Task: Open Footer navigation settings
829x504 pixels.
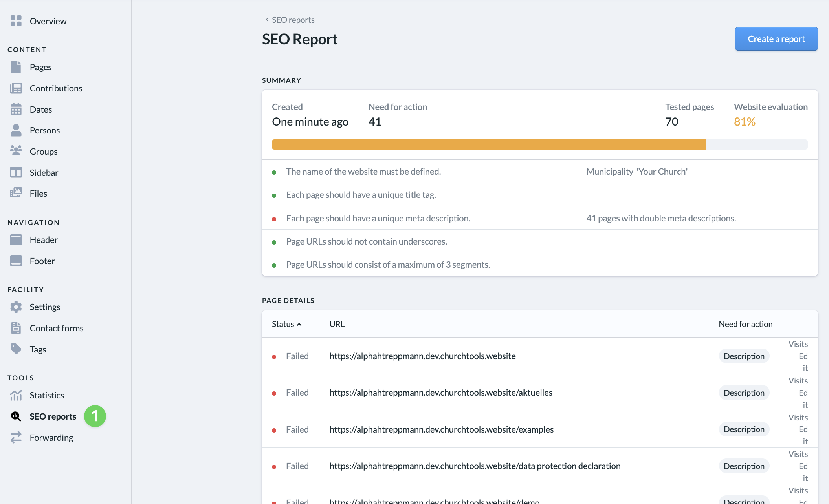Action: pyautogui.click(x=42, y=261)
